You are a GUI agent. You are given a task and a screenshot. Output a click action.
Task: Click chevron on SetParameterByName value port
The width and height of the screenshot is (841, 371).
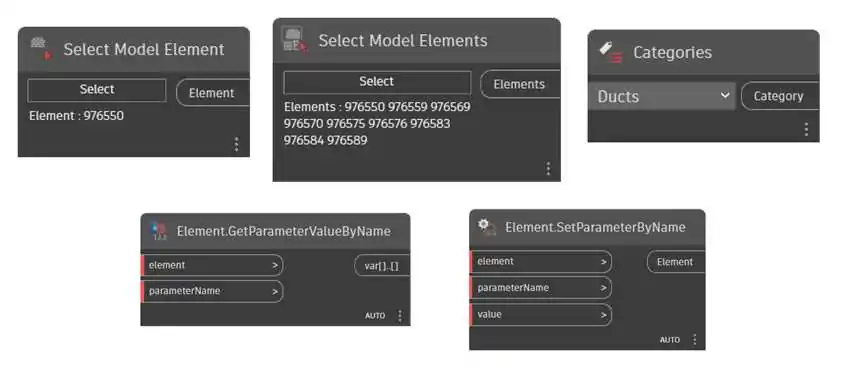tap(603, 315)
